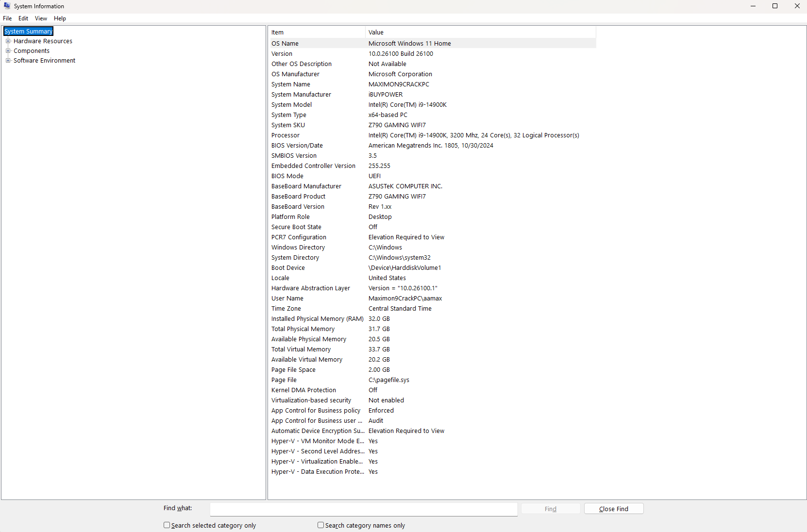Enable Search selected category only
The width and height of the screenshot is (807, 532).
click(x=167, y=525)
